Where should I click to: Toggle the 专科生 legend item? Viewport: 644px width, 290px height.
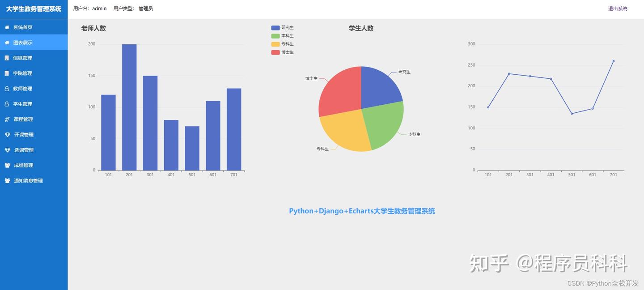coord(283,44)
